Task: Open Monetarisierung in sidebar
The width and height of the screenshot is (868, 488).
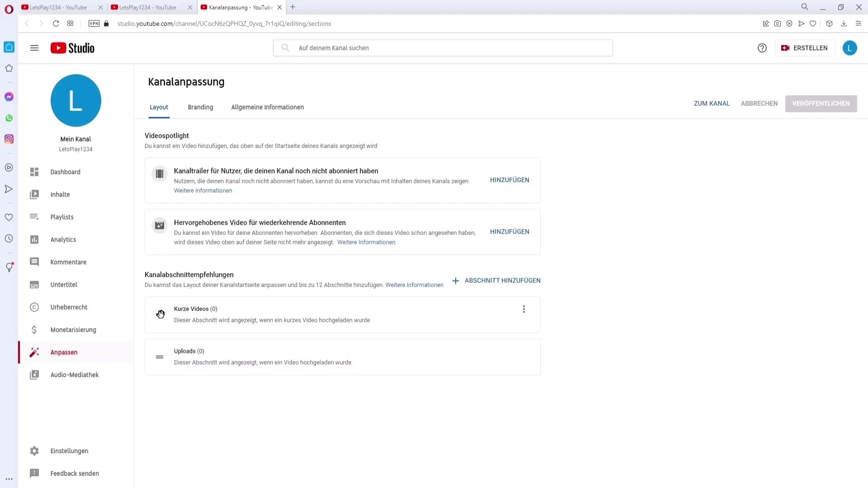Action: click(x=73, y=329)
